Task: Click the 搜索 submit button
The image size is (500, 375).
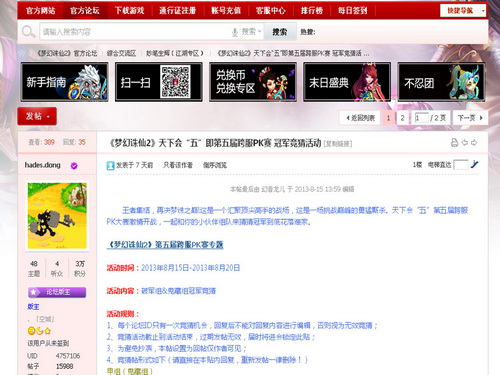Action: click(x=280, y=32)
